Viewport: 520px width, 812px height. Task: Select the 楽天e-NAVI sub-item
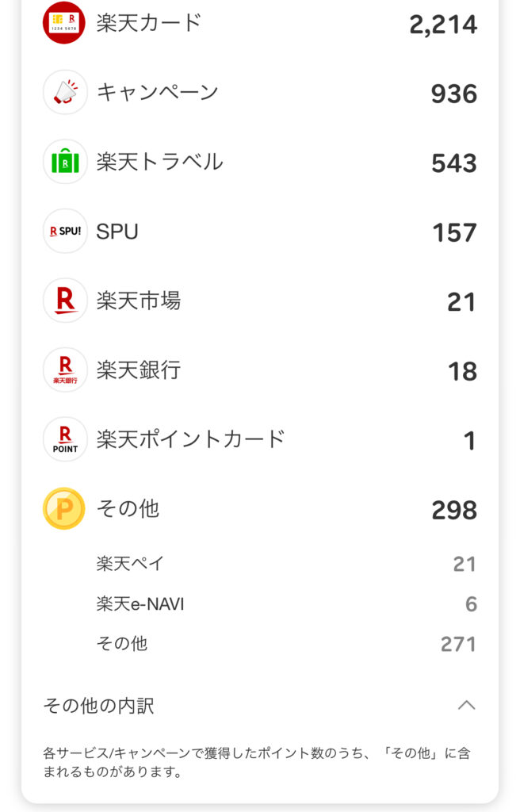click(260, 604)
